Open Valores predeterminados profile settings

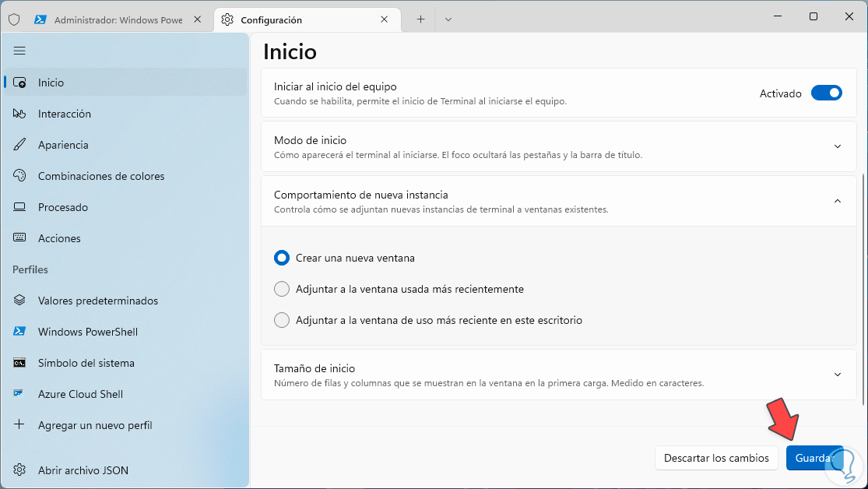[x=97, y=301]
